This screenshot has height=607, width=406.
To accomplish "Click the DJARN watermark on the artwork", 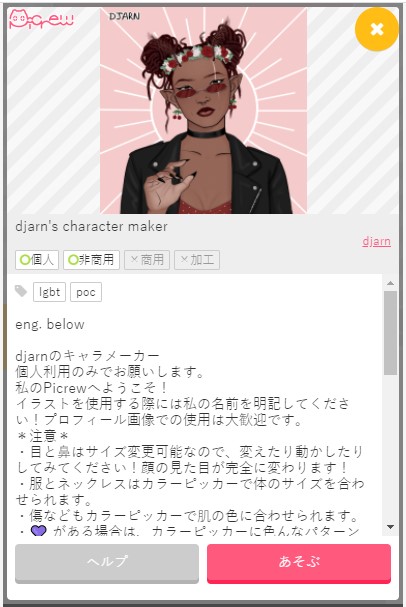I will click(x=125, y=16).
